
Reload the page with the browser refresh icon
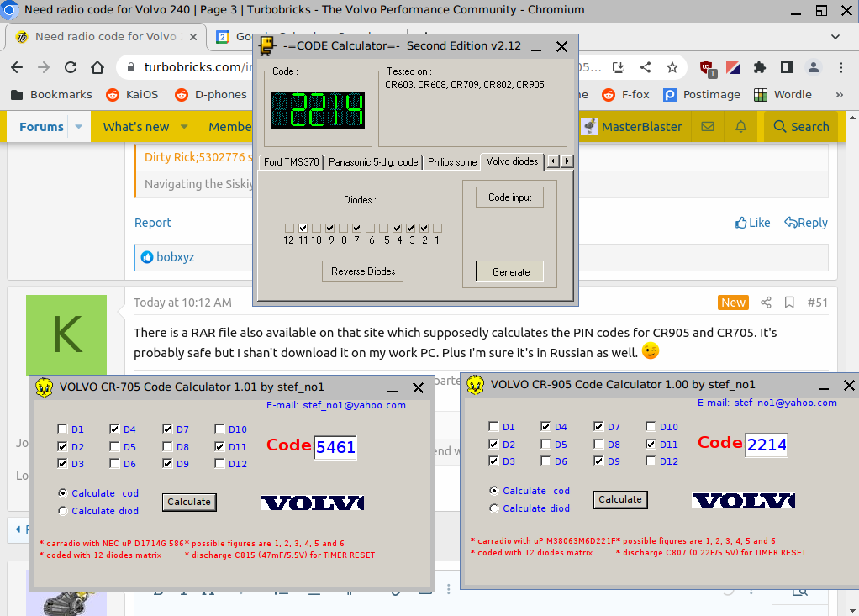tap(71, 67)
